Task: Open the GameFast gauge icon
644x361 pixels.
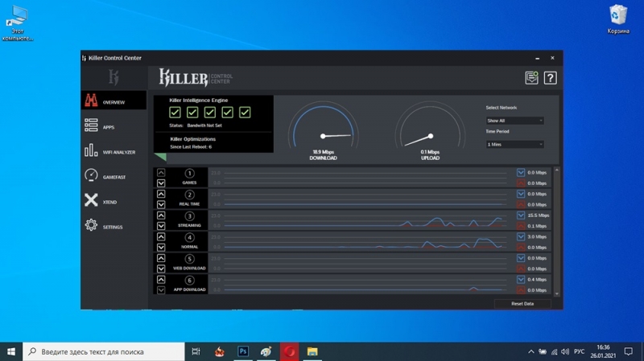Action: [x=91, y=175]
